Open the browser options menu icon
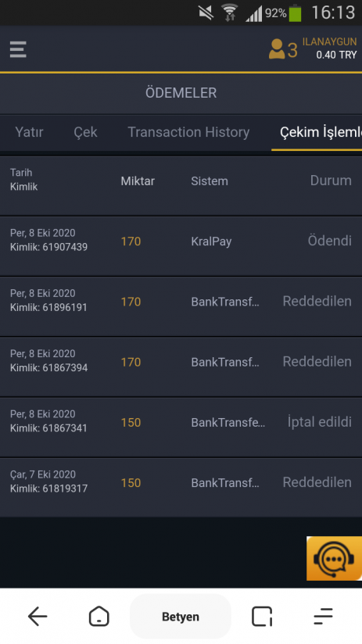 point(324,617)
